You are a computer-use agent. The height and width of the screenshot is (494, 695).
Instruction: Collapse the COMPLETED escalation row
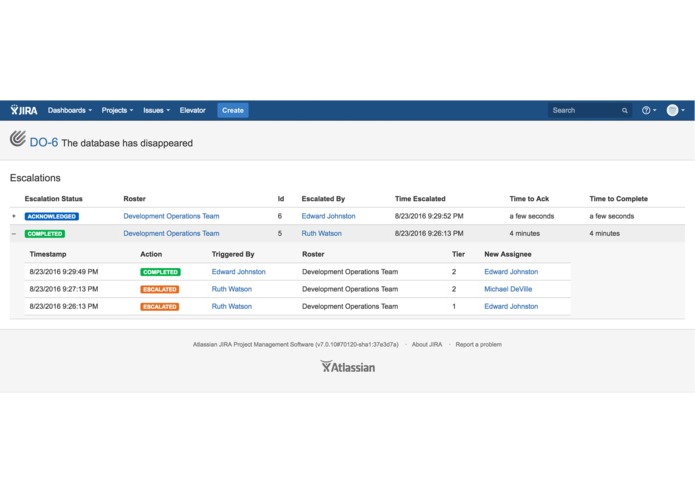[x=14, y=233]
